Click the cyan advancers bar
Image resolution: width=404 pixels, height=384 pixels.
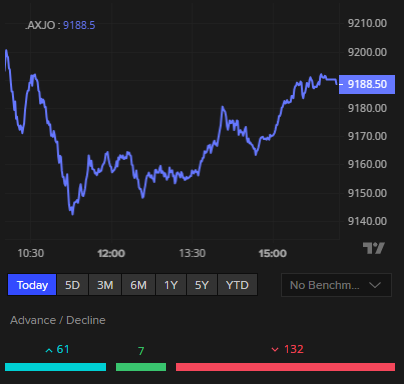(x=56, y=367)
